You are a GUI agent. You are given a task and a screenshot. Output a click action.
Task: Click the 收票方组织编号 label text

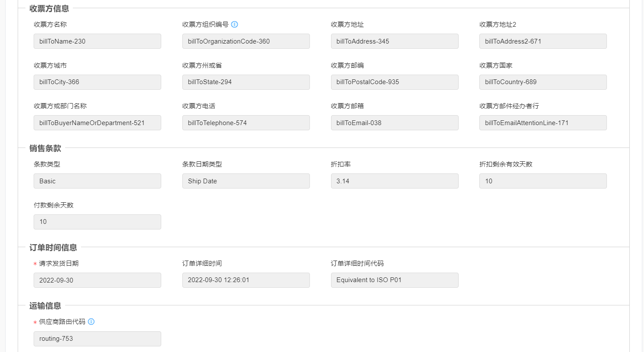click(x=206, y=25)
